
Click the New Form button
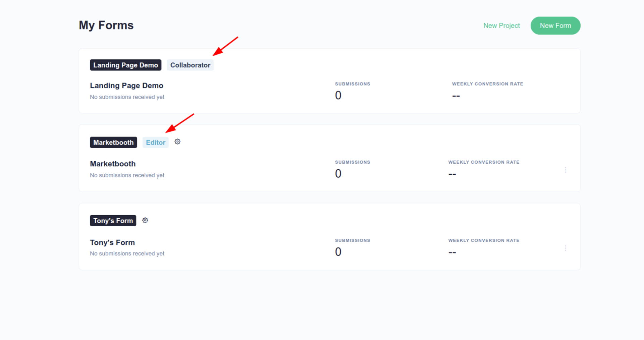[x=555, y=25]
